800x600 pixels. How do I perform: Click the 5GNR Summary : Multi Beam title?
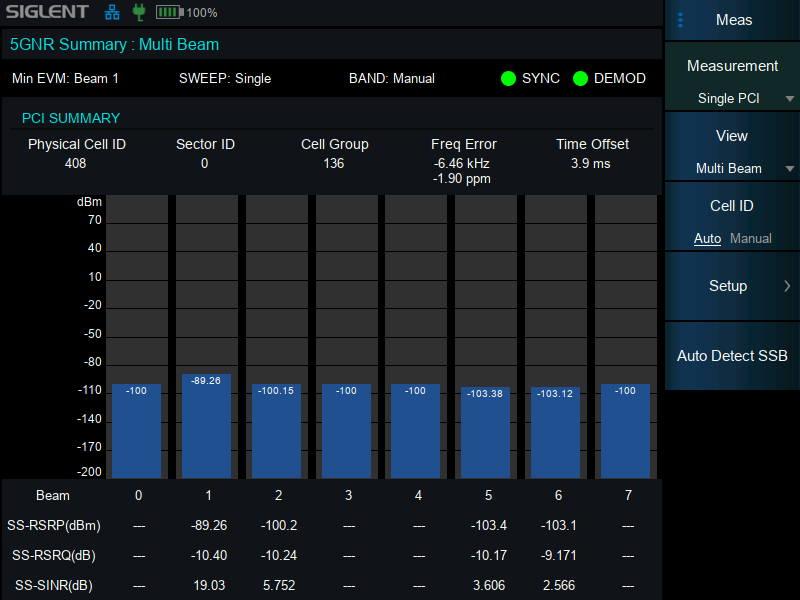[x=114, y=44]
